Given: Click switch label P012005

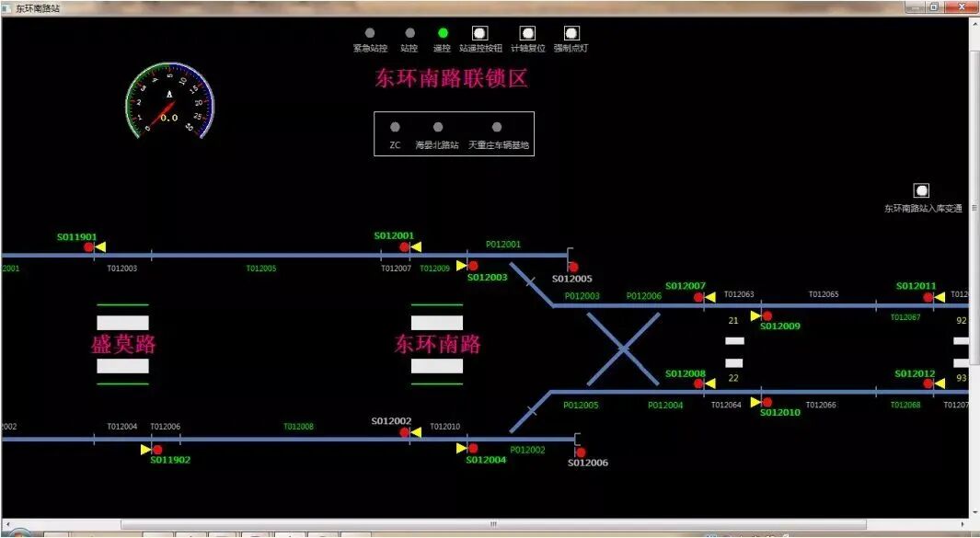Looking at the screenshot, I should [581, 406].
